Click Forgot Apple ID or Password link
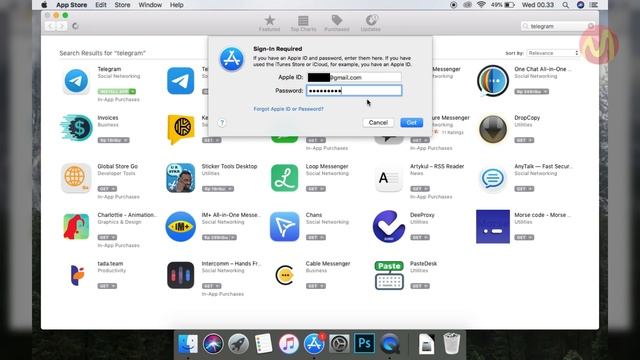The image size is (640, 360). coord(289,109)
